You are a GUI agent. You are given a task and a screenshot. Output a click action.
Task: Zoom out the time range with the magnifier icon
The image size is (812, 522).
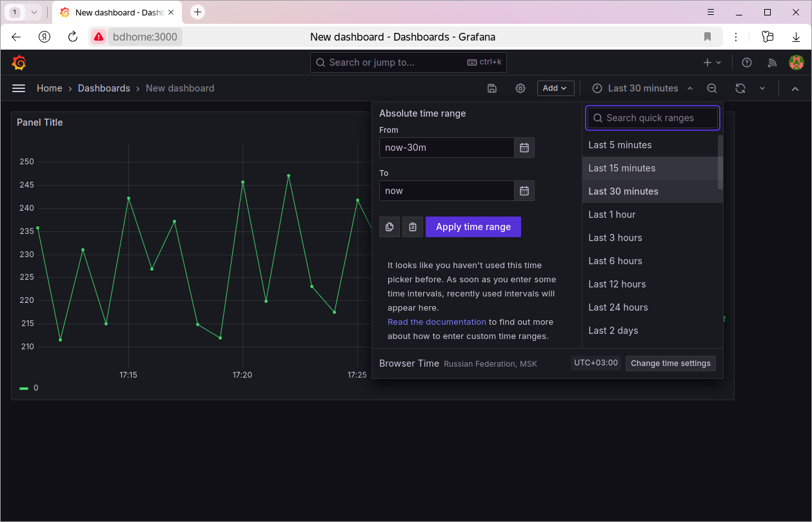tap(712, 88)
